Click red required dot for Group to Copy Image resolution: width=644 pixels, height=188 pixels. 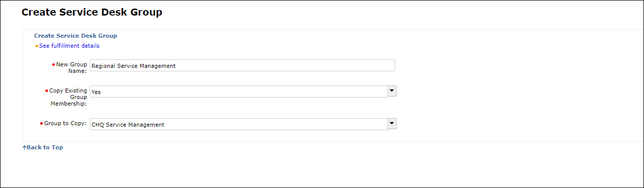point(41,123)
